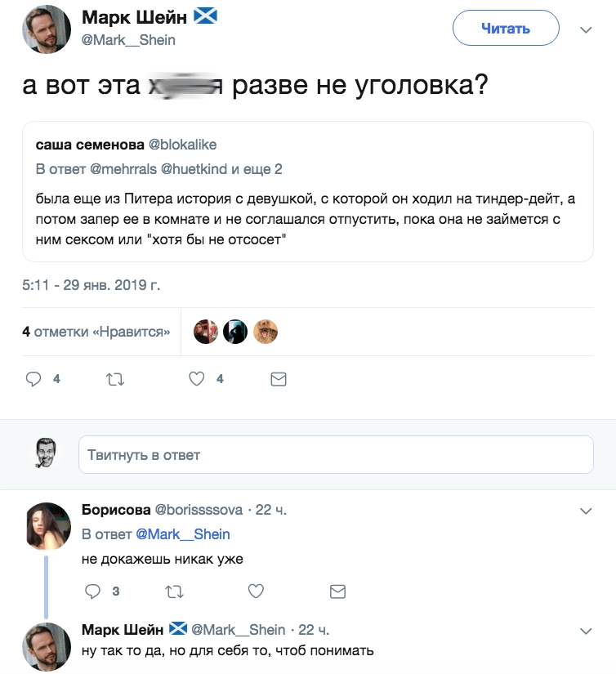Type in the Твитнуть в ответ field
Viewport: 616px width, 674px height.
coord(335,454)
